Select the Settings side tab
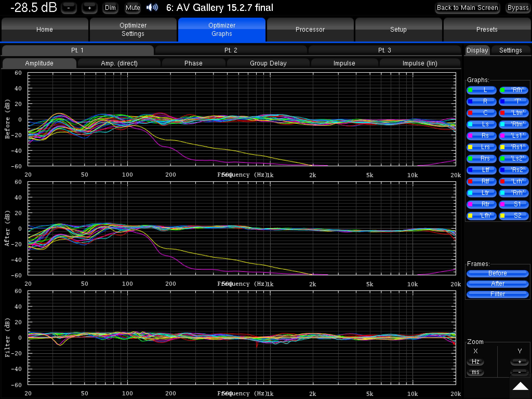 (511, 50)
